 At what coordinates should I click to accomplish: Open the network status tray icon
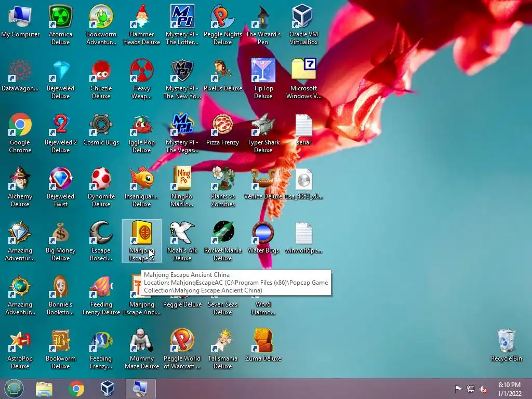(471, 389)
